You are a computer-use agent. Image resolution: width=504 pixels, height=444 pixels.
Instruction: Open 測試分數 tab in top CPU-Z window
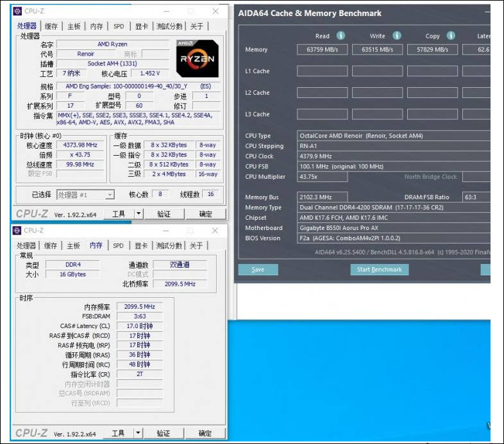pos(169,26)
